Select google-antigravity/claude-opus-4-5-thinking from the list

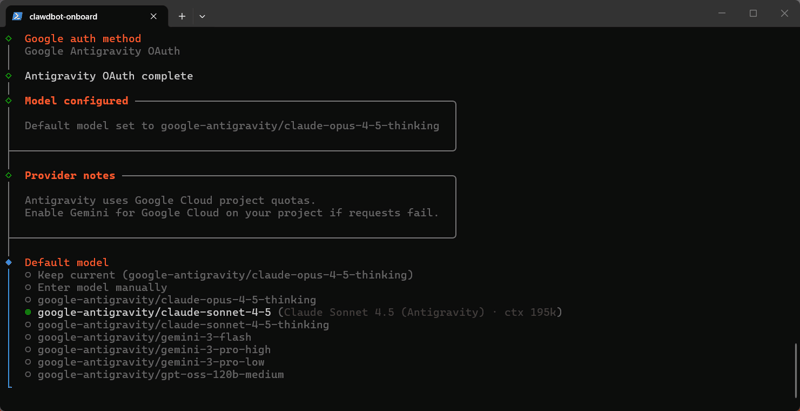tap(171, 300)
